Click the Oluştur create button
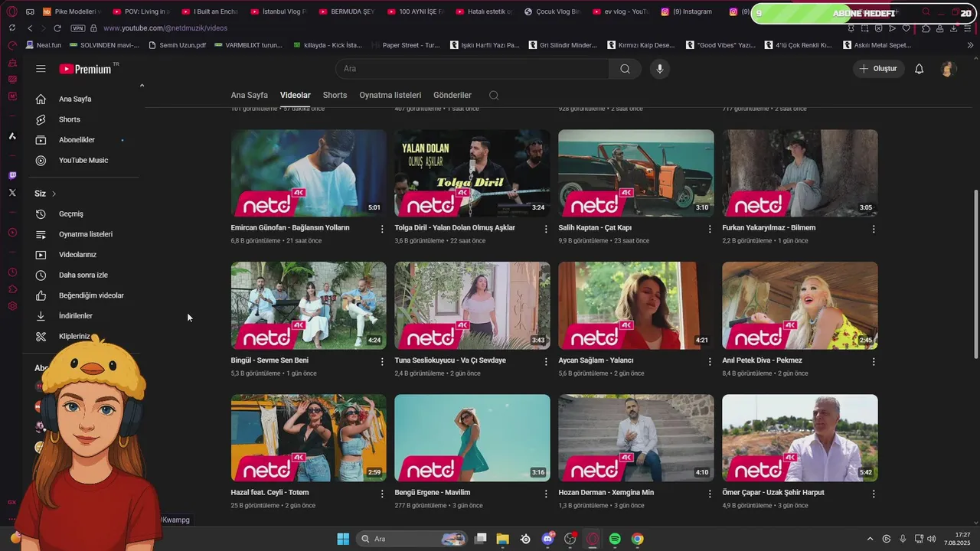 point(879,69)
